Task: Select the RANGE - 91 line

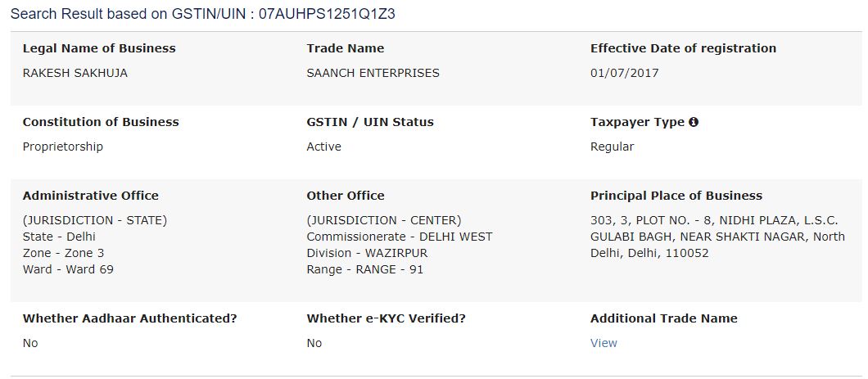Action: click(364, 269)
